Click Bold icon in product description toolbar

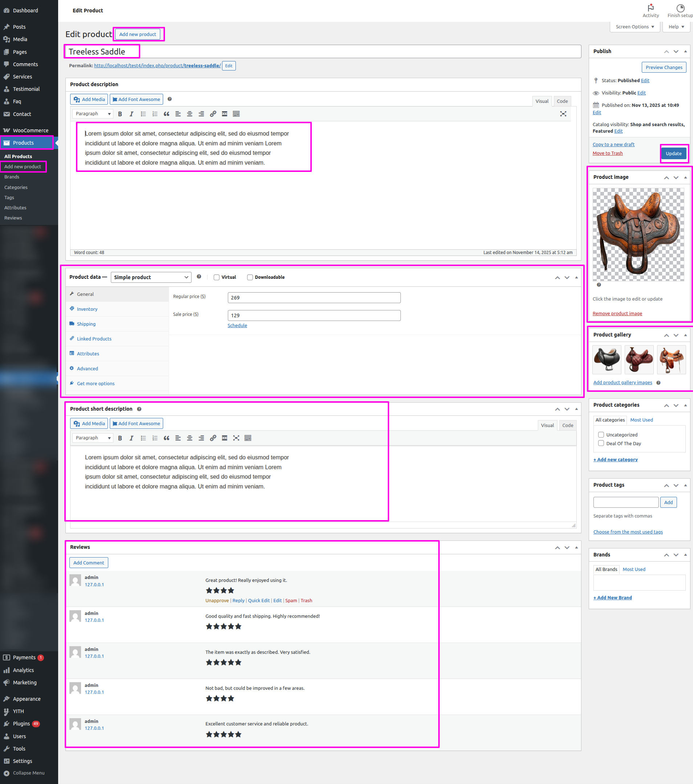pos(120,114)
